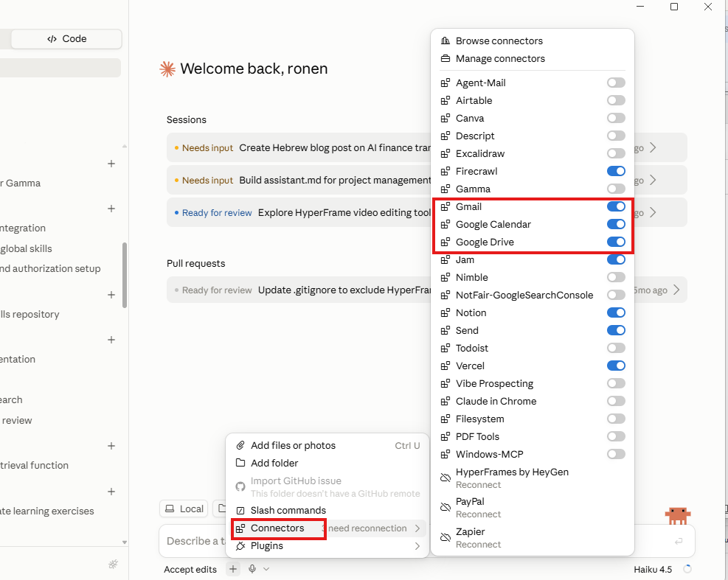Click the slash commands icon

coord(240,511)
